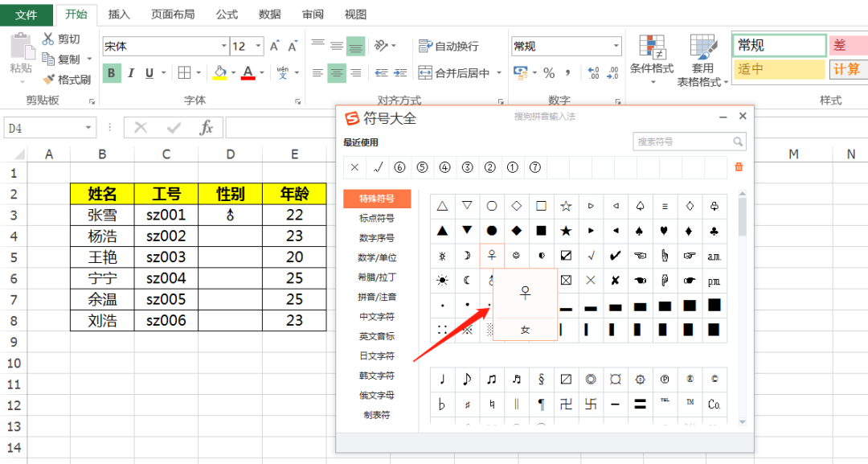Switch to the 审阅 (Review) tab
This screenshot has width=868, height=464.
(313, 14)
